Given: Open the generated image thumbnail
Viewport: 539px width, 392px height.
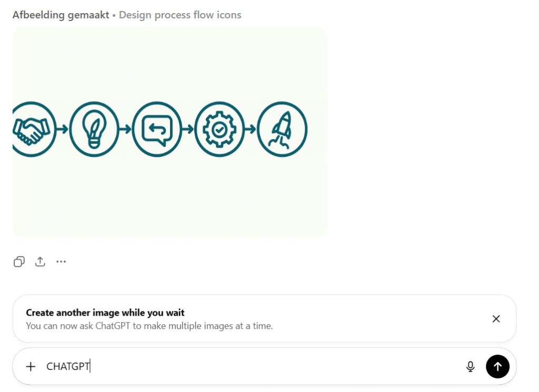Looking at the screenshot, I should (169, 132).
